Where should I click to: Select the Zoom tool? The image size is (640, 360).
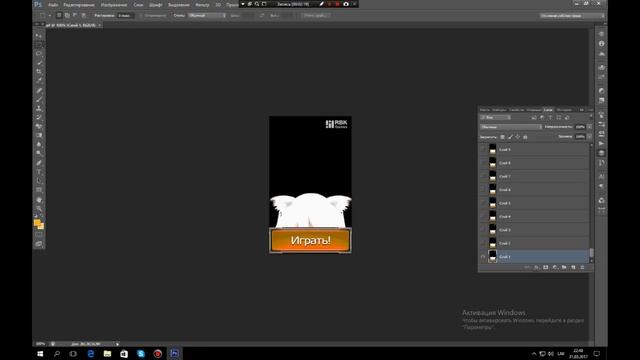[39, 209]
